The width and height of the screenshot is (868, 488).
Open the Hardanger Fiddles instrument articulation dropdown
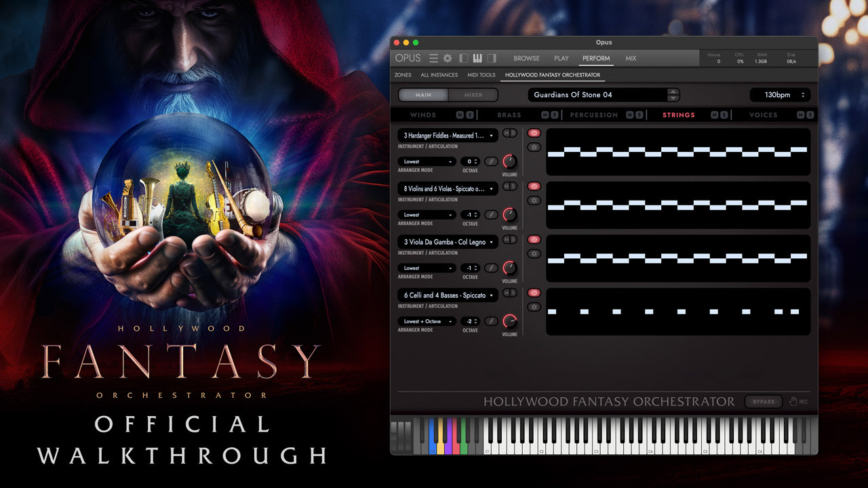(448, 135)
